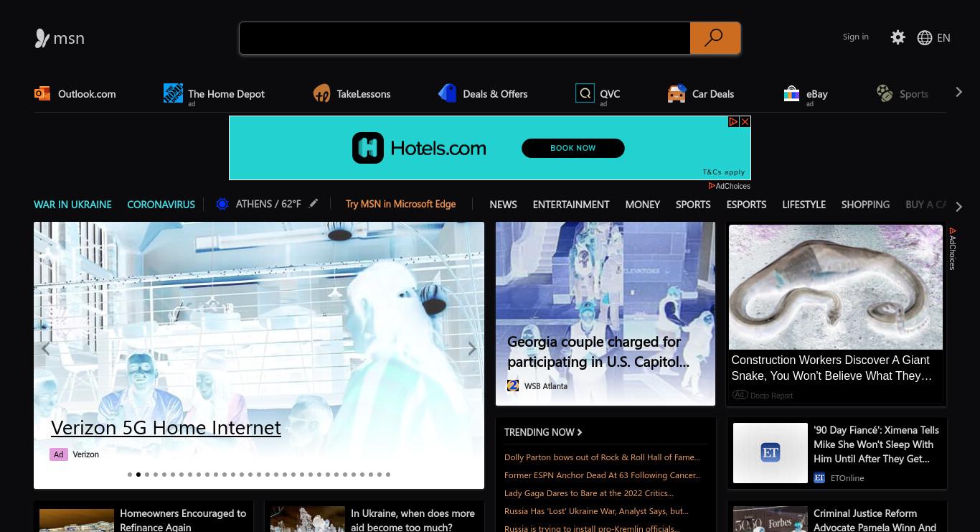Viewport: 980px width, 532px height.
Task: Click the ad info triangle icon on Hotels.com banner
Action: pyautogui.click(x=733, y=121)
